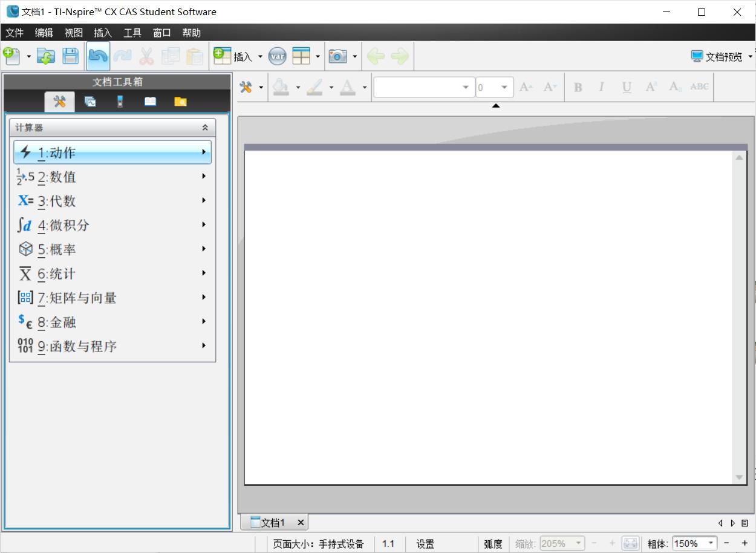The image size is (756, 553).
Task: Click the Save document icon
Action: coord(71,56)
